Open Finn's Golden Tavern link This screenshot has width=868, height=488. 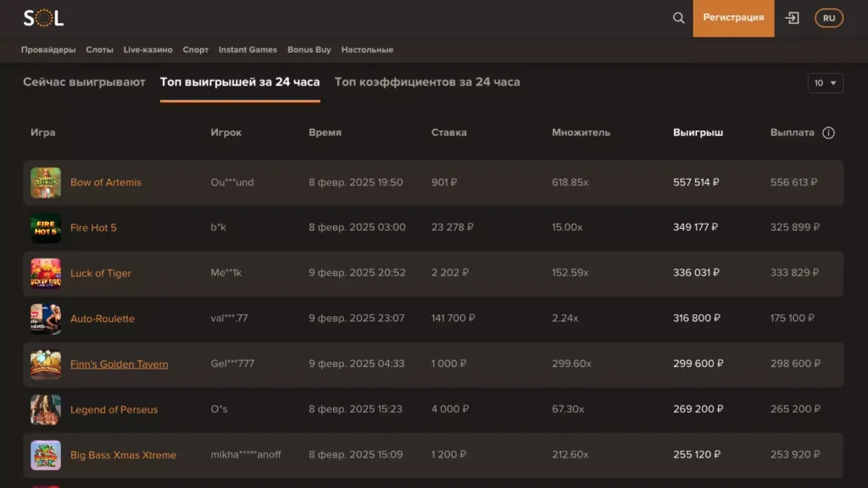[119, 364]
